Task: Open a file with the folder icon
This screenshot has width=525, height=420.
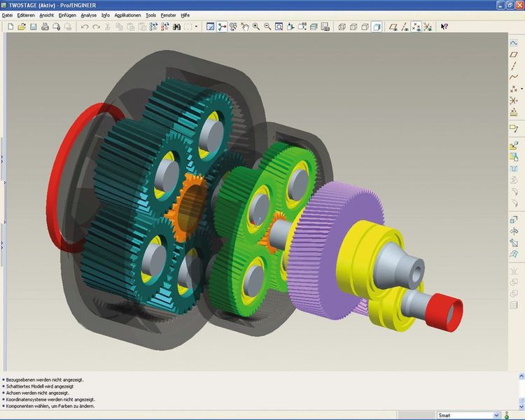Action: click(x=22, y=27)
